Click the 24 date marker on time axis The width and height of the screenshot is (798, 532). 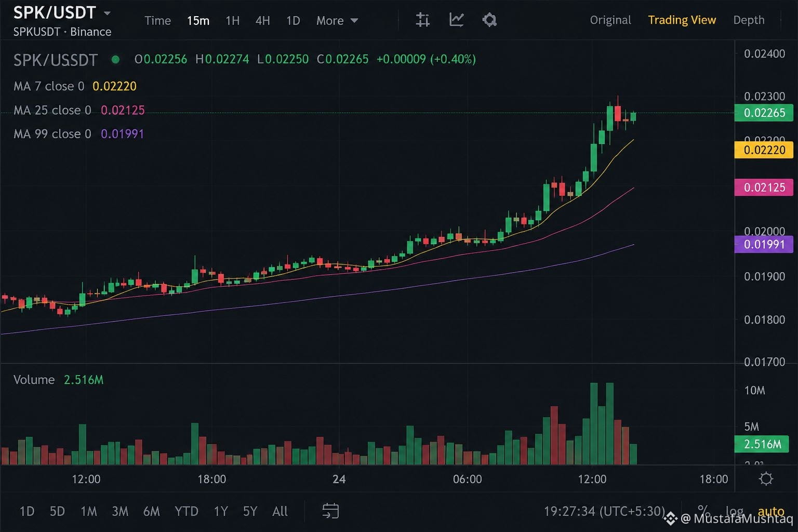tap(339, 479)
